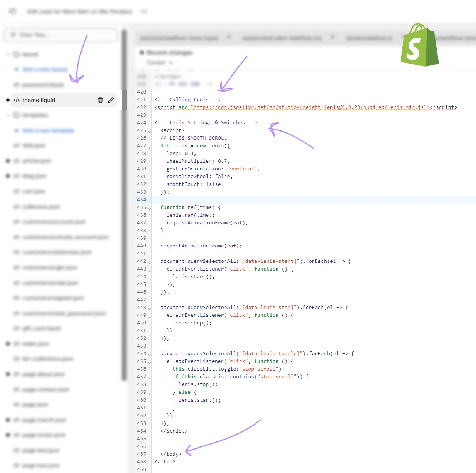Viewport: 476px width, 473px height.
Task: Click the "[data-lenis-toggle]" selector string
Action: tap(271, 354)
